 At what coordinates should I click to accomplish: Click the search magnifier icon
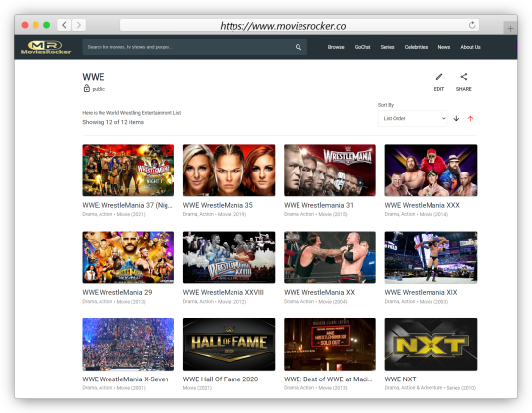[x=299, y=47]
